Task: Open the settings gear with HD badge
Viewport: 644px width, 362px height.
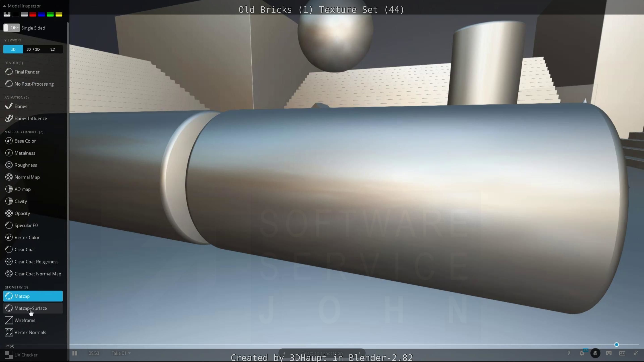Action: click(582, 353)
